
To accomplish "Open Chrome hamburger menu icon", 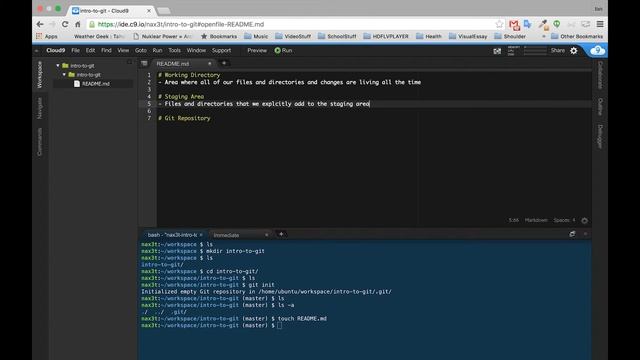I will 600,24.
